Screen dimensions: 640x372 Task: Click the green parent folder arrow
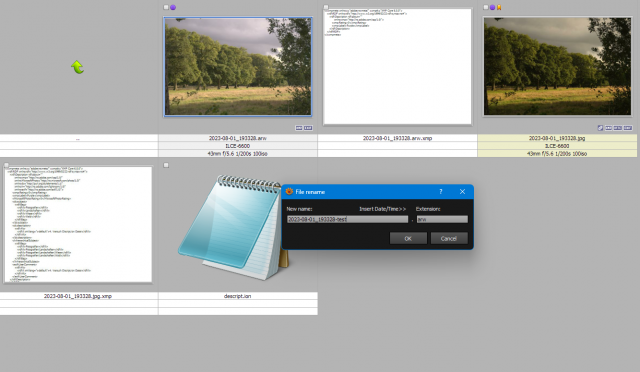click(x=77, y=67)
